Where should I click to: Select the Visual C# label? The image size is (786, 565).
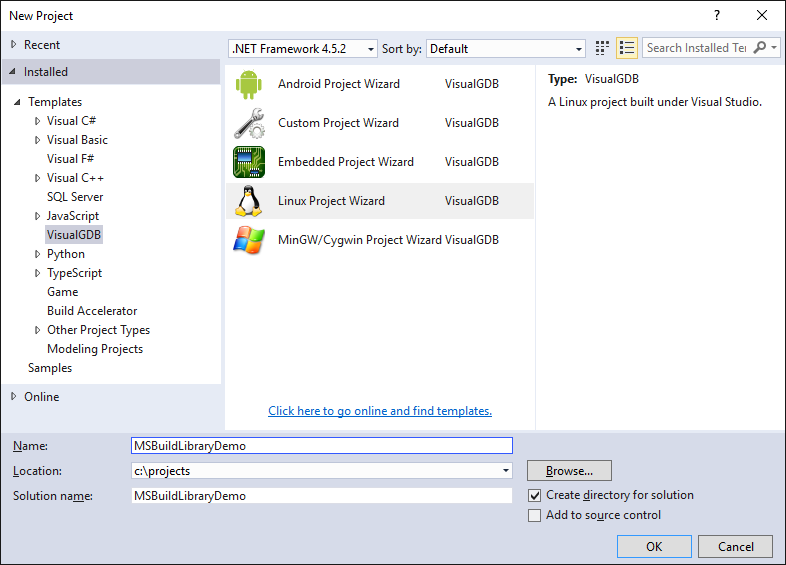[x=71, y=121]
